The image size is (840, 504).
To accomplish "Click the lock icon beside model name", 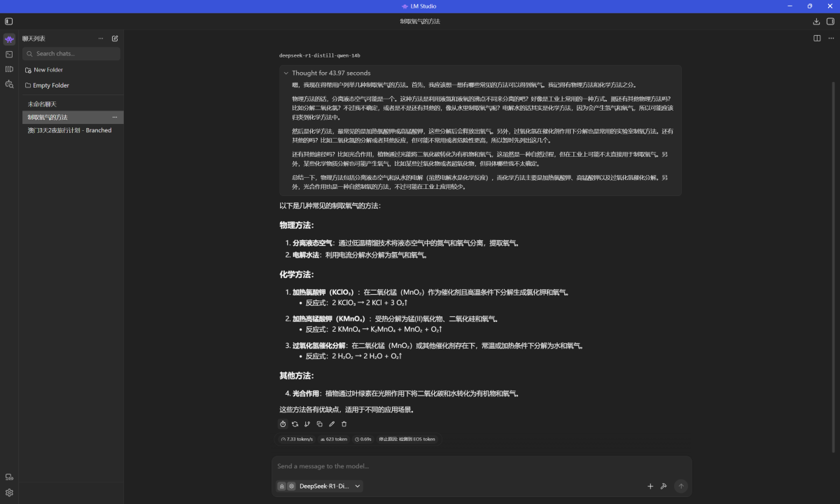I will pyautogui.click(x=281, y=486).
